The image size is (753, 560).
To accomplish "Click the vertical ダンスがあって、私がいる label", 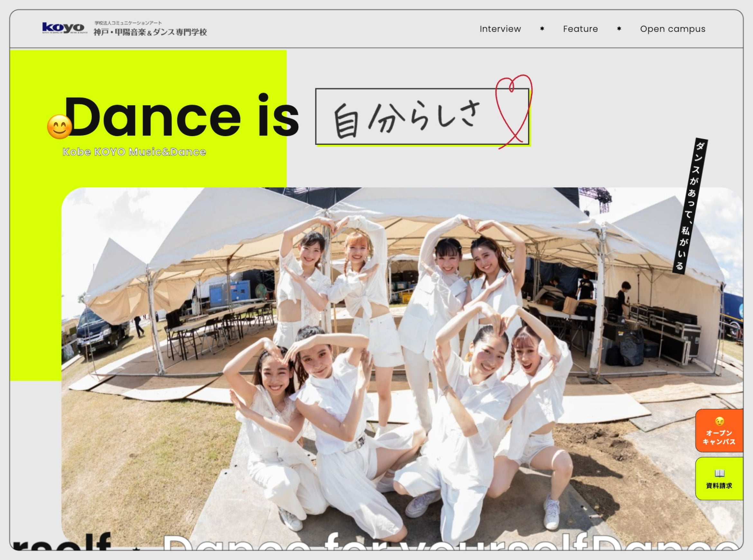I will tap(690, 206).
